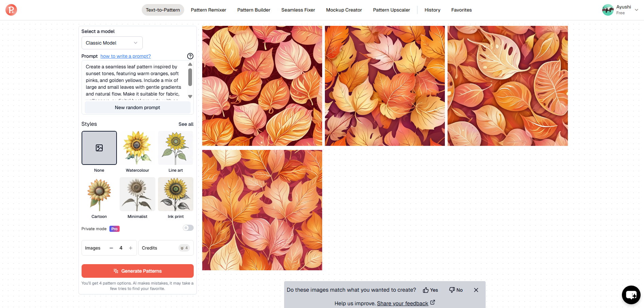This screenshot has width=644, height=308.
Task: Open the Classic Model dropdown
Action: click(x=112, y=43)
